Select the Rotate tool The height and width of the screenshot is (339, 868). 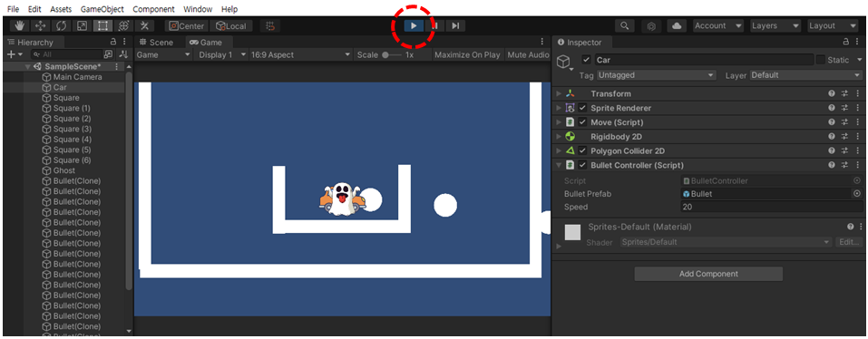point(61,26)
